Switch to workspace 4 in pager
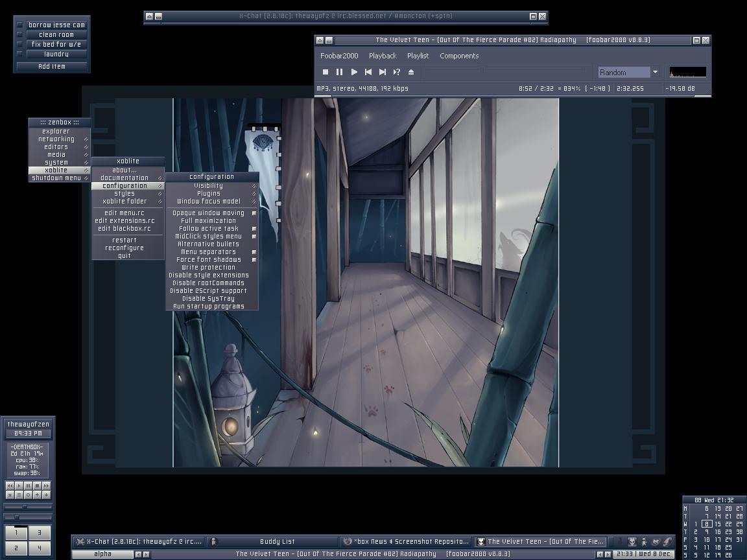747x560 pixels. 40,548
